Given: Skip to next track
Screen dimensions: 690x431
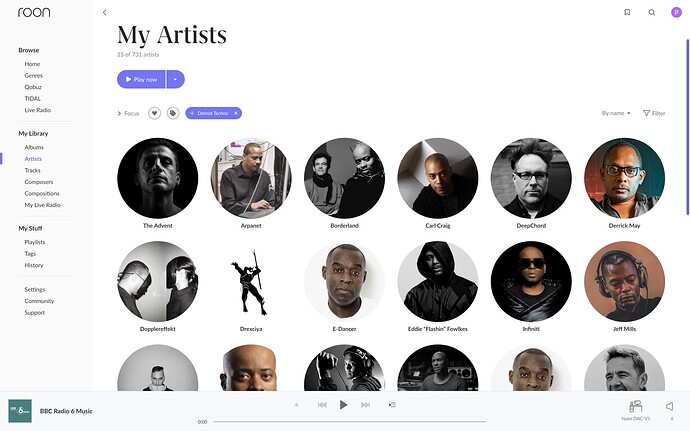Looking at the screenshot, I should [x=365, y=405].
